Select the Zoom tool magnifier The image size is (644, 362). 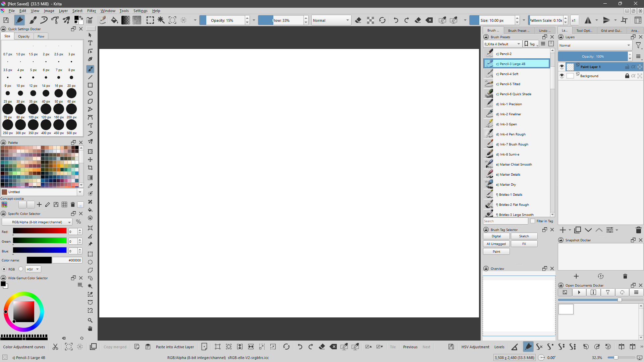point(90,320)
